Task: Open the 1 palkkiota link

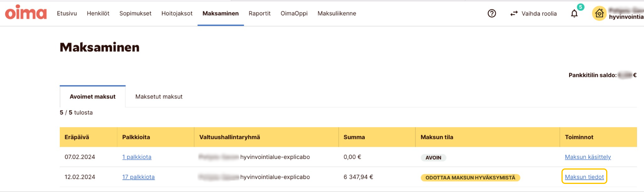Action: point(137,157)
